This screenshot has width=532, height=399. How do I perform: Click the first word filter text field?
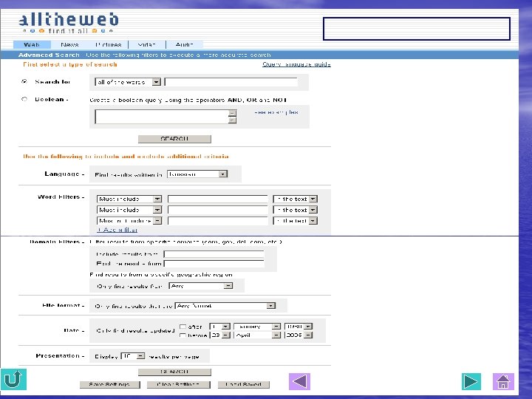click(x=217, y=199)
